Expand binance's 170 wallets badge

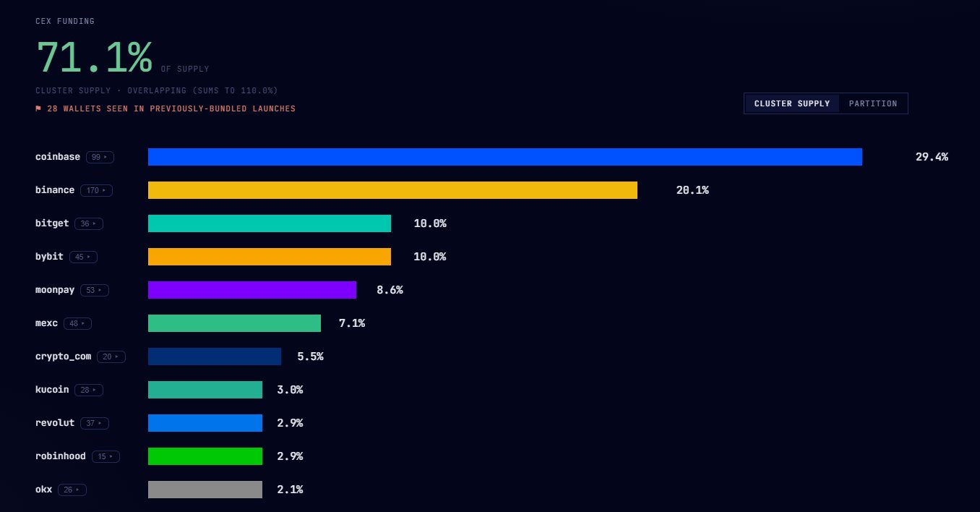[x=97, y=190]
